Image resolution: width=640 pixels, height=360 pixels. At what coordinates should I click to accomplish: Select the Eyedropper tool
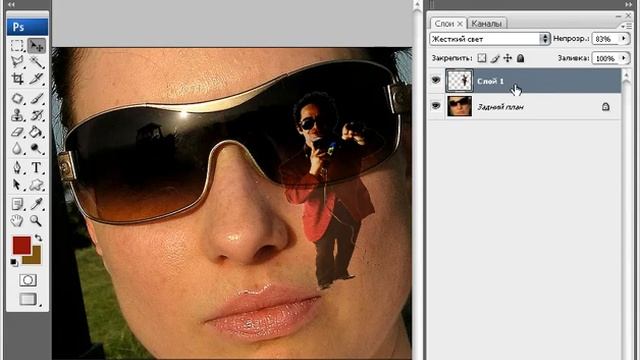point(36,204)
